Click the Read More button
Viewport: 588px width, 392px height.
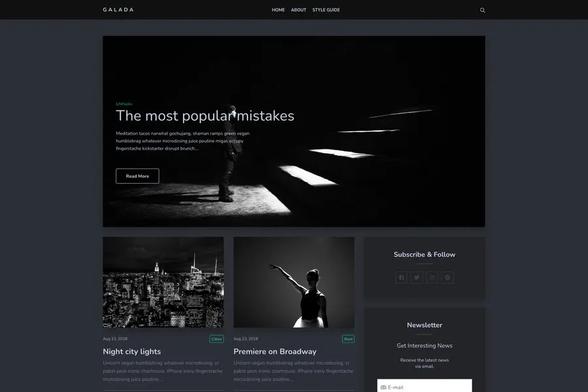tap(137, 176)
